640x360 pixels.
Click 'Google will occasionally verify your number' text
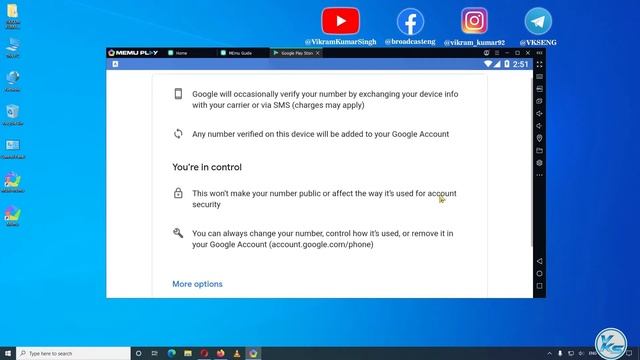click(325, 100)
